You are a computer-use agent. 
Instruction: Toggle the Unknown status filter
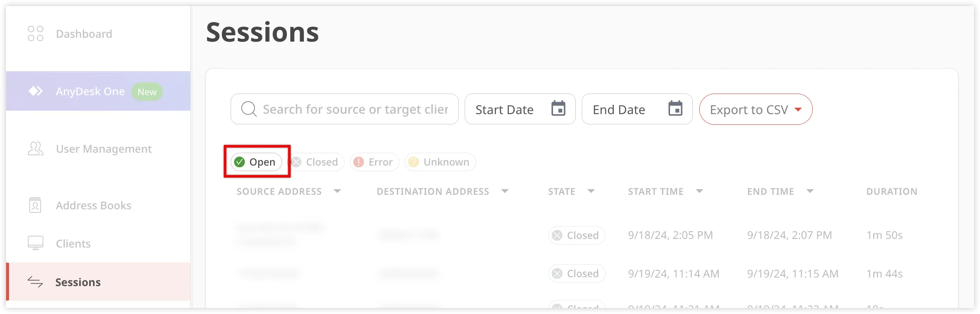tap(440, 162)
